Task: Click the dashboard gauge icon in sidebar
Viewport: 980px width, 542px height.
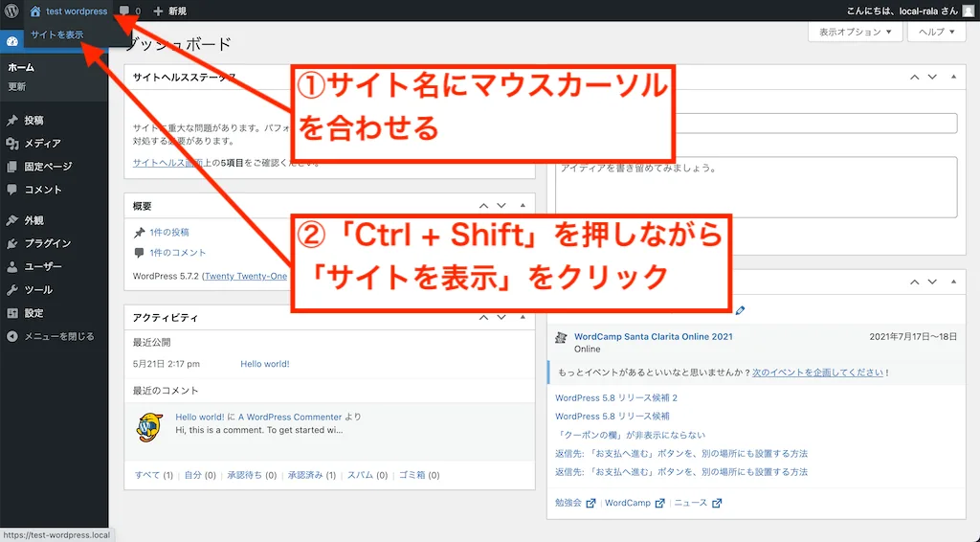Action: 11,42
